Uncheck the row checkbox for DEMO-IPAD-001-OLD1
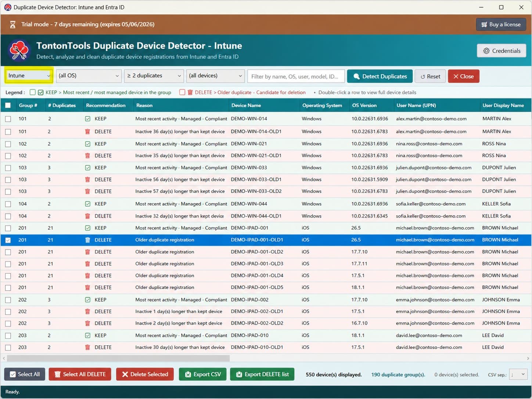Viewport: 532px width, 399px height. tap(8, 240)
